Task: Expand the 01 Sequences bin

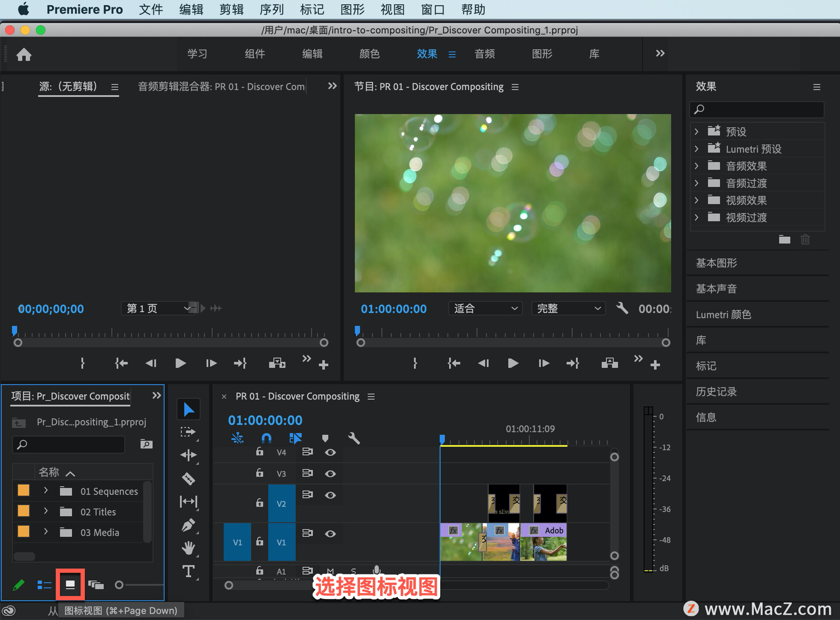Action: 45,491
